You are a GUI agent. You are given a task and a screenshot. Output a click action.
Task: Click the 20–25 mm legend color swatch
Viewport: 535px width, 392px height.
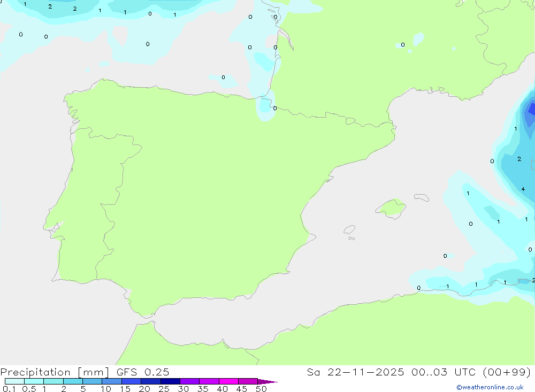click(151, 381)
